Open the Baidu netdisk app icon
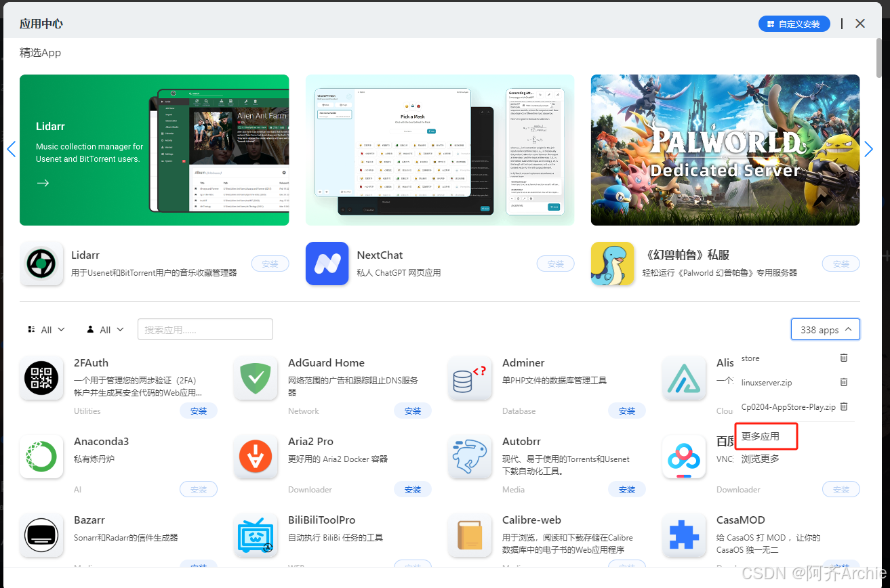The height and width of the screenshot is (588, 890). [684, 457]
